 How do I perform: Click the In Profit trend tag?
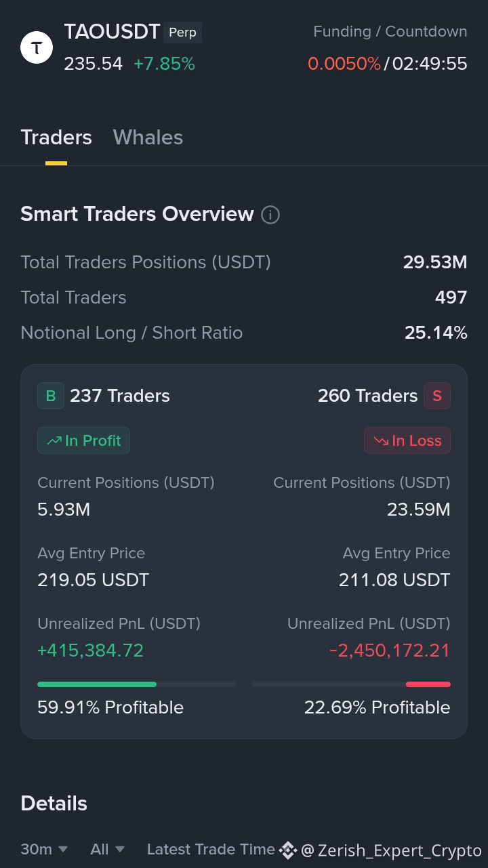pyautogui.click(x=83, y=440)
